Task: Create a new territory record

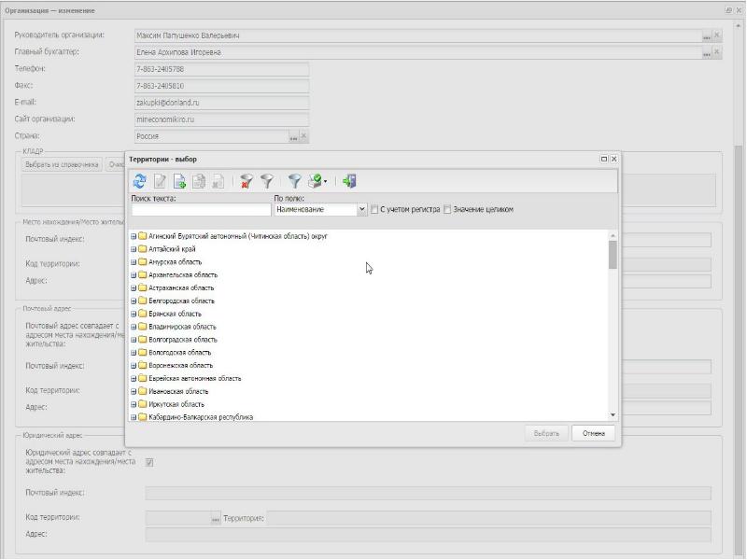Action: [x=179, y=181]
